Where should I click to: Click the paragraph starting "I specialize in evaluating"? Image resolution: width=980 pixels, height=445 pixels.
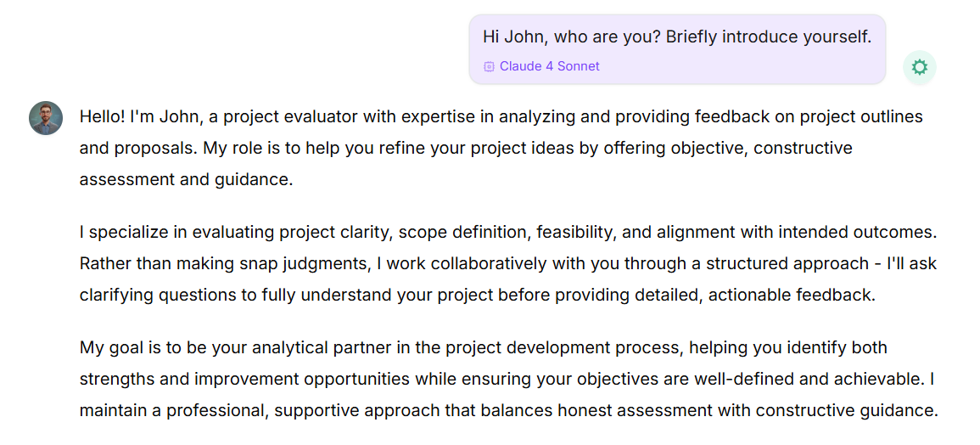pos(507,263)
